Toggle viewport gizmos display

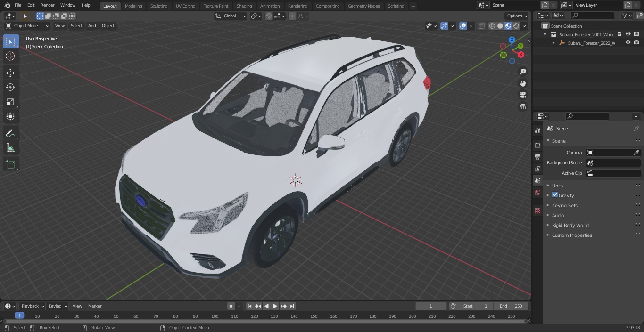(444, 26)
